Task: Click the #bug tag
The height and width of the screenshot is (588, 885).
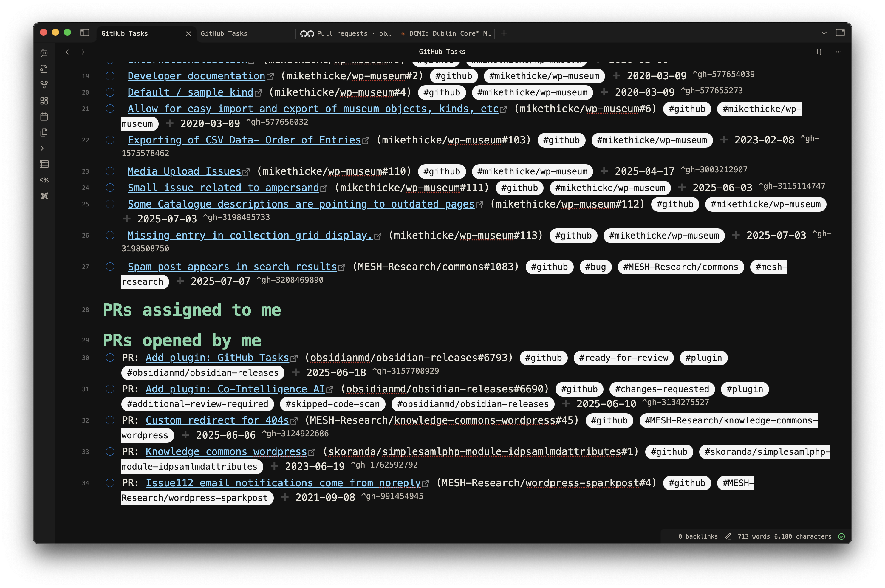Action: click(595, 267)
